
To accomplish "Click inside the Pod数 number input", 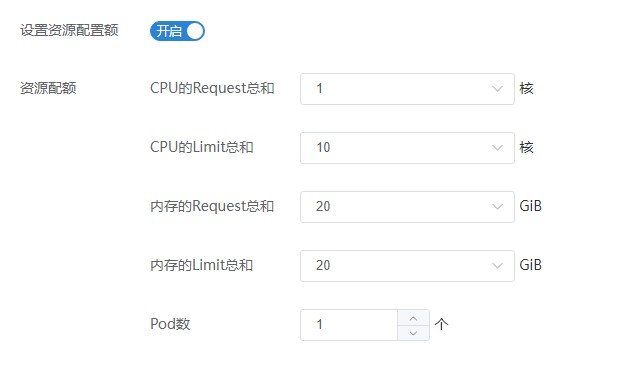I will [x=349, y=325].
